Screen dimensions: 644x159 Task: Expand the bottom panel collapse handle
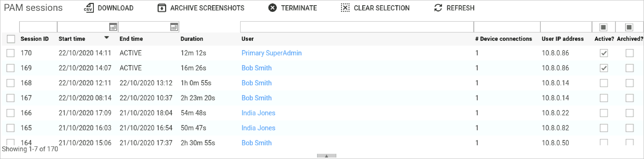pyautogui.click(x=326, y=156)
